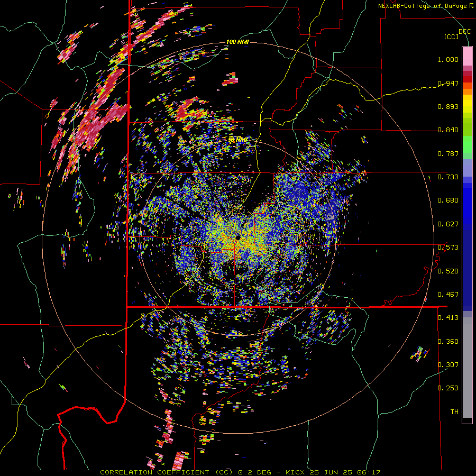Pick the red band in the color bar
The width and height of the screenshot is (476, 476).
click(x=467, y=79)
